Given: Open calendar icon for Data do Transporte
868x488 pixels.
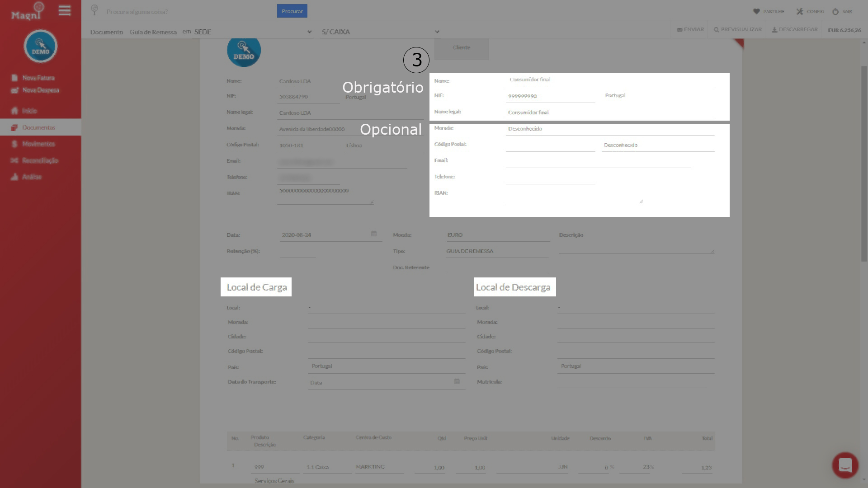Looking at the screenshot, I should (x=457, y=381).
